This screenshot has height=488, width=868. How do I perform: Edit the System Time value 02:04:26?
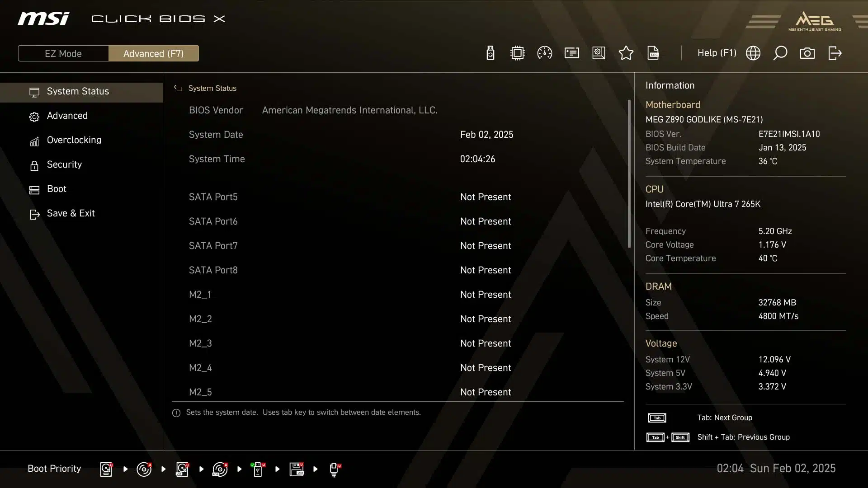coord(477,159)
